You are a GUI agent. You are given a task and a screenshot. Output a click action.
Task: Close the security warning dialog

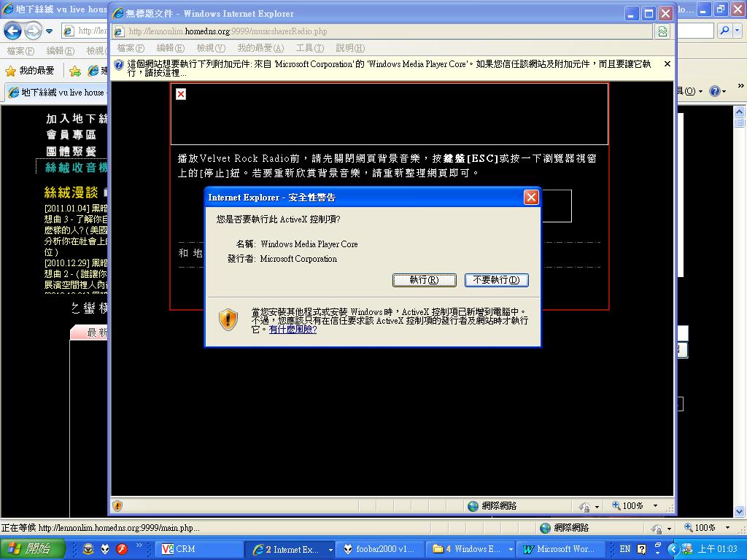(x=531, y=197)
